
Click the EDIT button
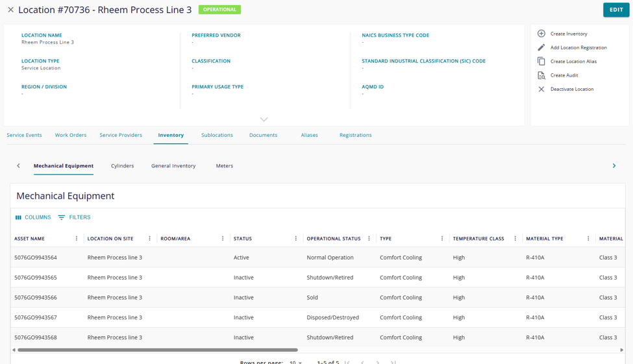coord(616,10)
